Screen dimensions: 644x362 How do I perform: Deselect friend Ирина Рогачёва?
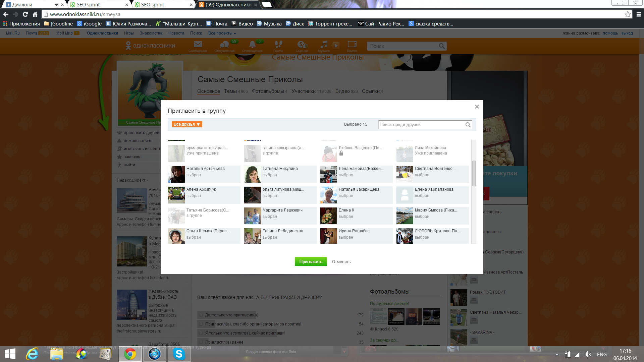tap(356, 236)
